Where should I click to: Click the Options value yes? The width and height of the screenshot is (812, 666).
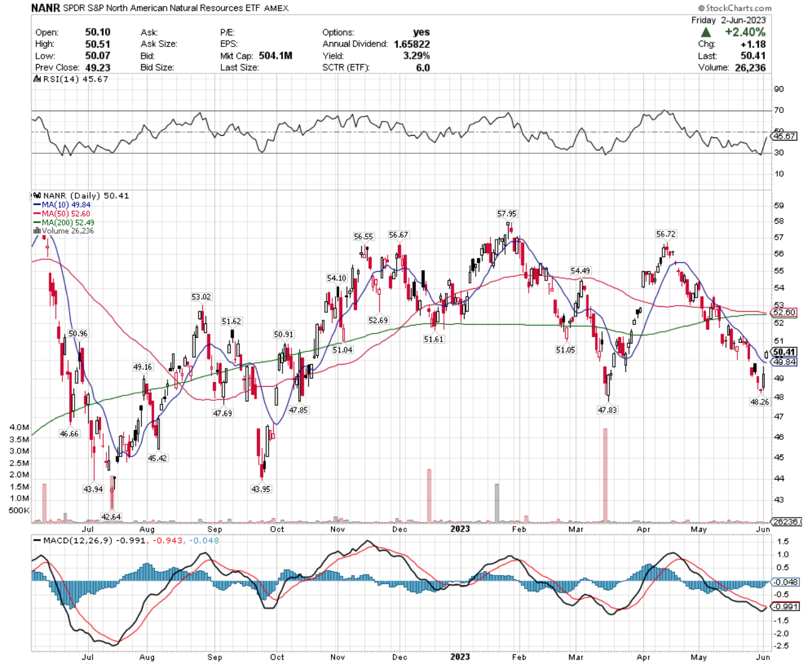(x=421, y=32)
